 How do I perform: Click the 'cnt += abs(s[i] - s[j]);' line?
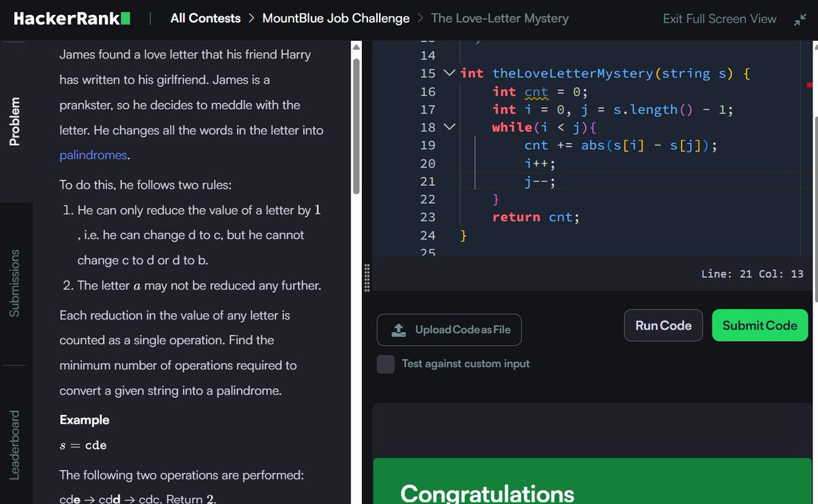coord(620,145)
